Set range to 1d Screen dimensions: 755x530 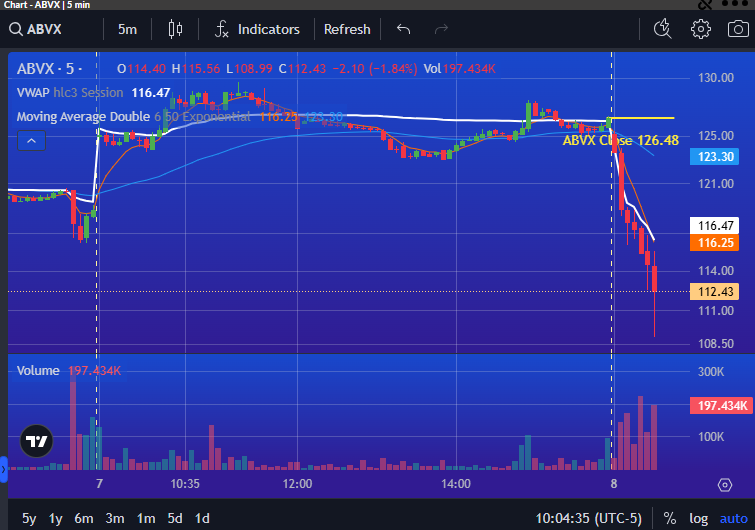pyautogui.click(x=202, y=518)
